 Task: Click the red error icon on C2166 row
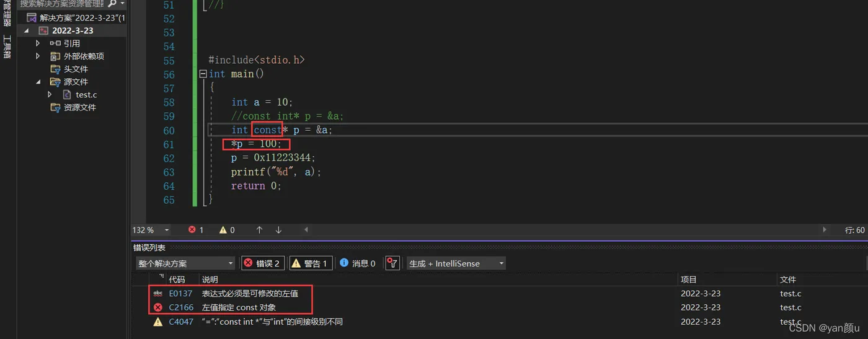click(158, 307)
